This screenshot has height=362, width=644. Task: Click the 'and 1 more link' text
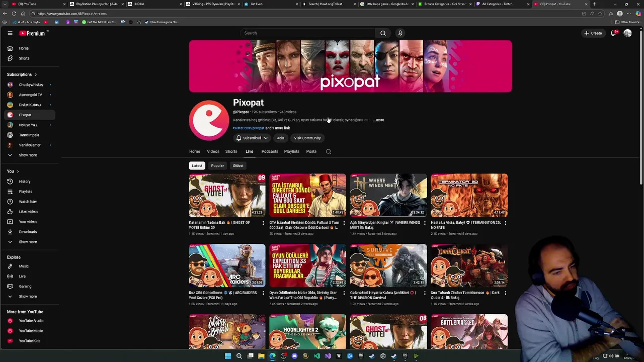(x=278, y=128)
